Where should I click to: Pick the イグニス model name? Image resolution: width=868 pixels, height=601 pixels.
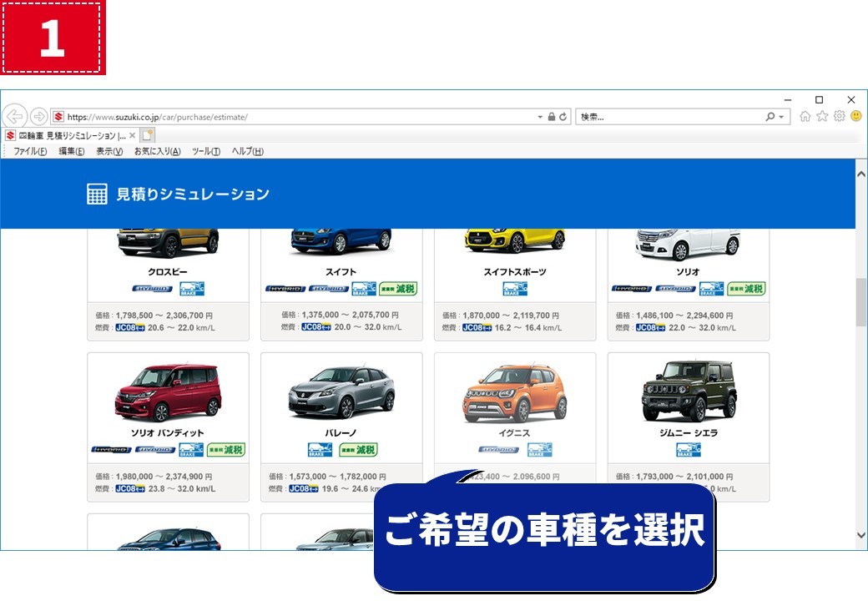click(x=515, y=432)
